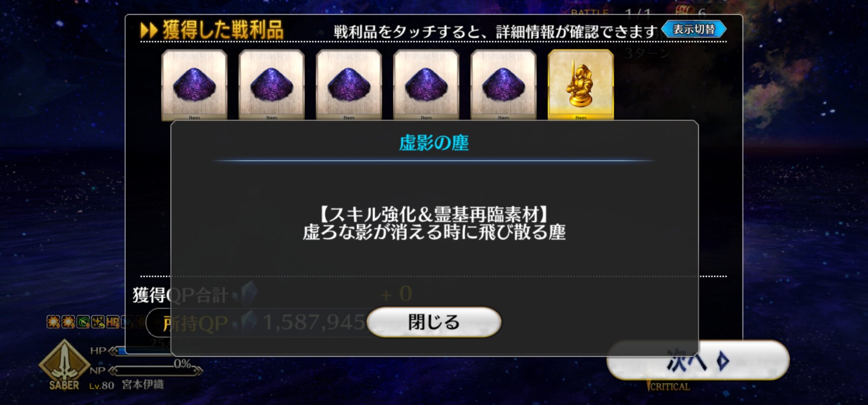Tap the fourth purple dust loot item
This screenshot has width=868, height=405.
pyautogui.click(x=426, y=85)
